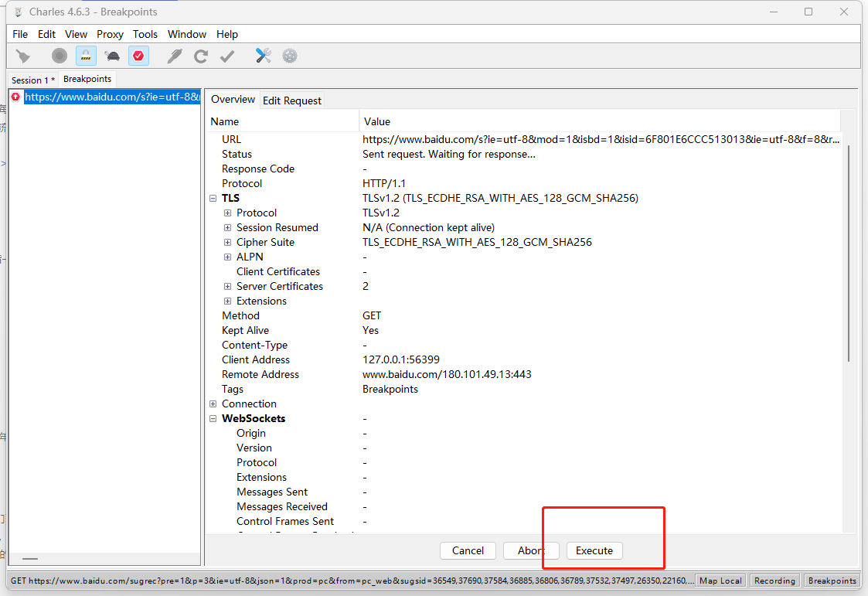This screenshot has width=868, height=596.
Task: Click Recording in status bar
Action: point(774,581)
